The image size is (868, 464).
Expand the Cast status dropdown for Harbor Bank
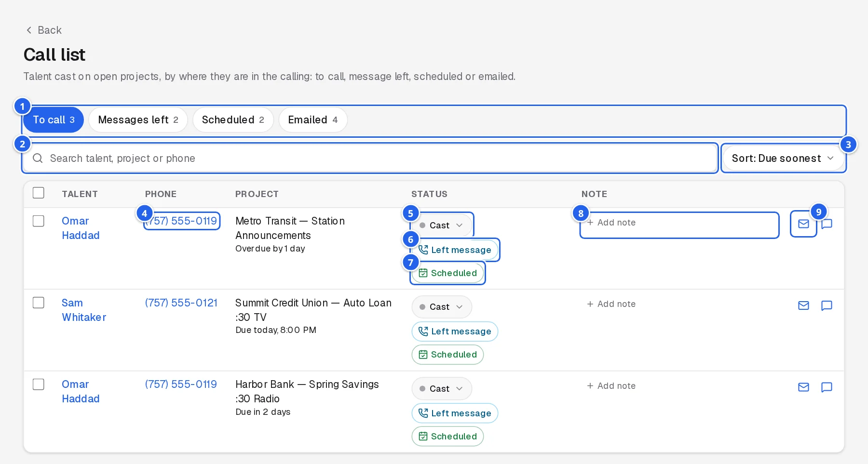click(x=441, y=389)
